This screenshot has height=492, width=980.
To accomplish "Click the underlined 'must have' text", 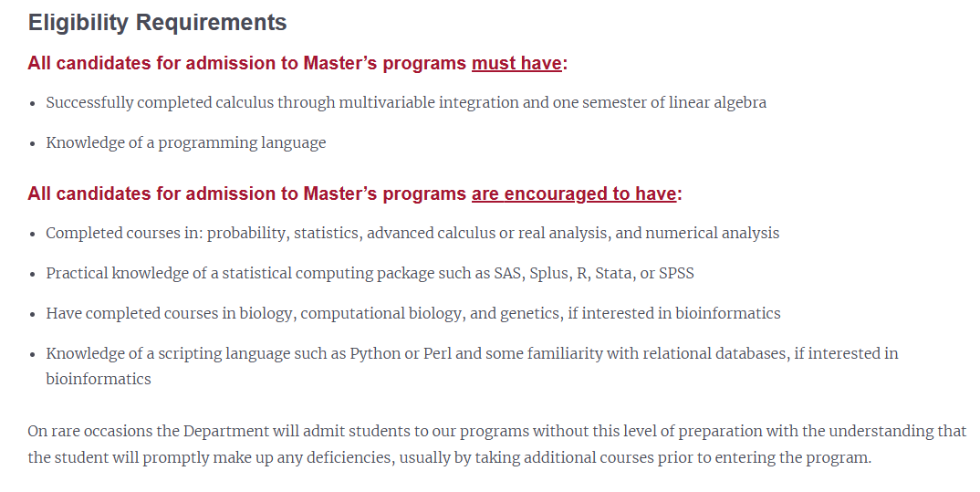I will click(516, 63).
